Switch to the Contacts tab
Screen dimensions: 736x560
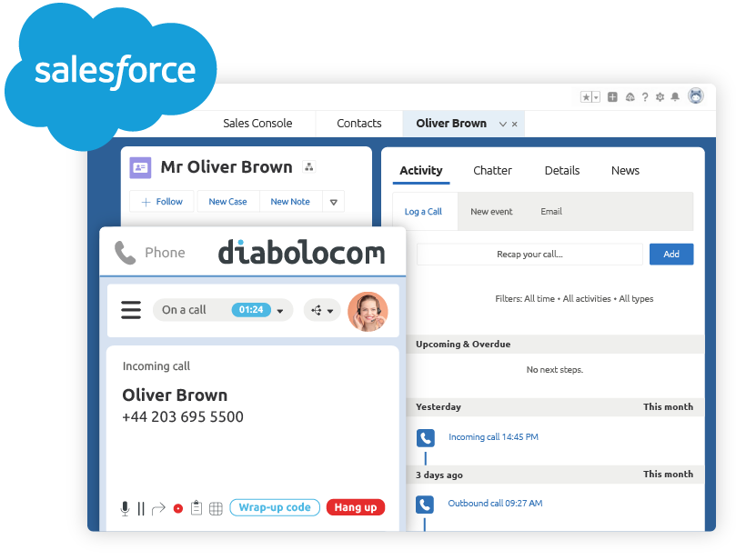(359, 124)
